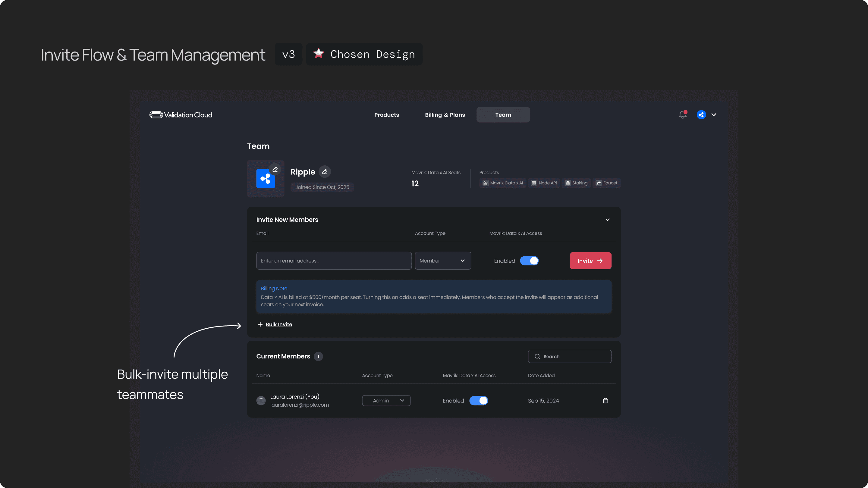Viewport: 868px width, 488px height.
Task: Edit the team logo with pencil icon
Action: (275, 169)
